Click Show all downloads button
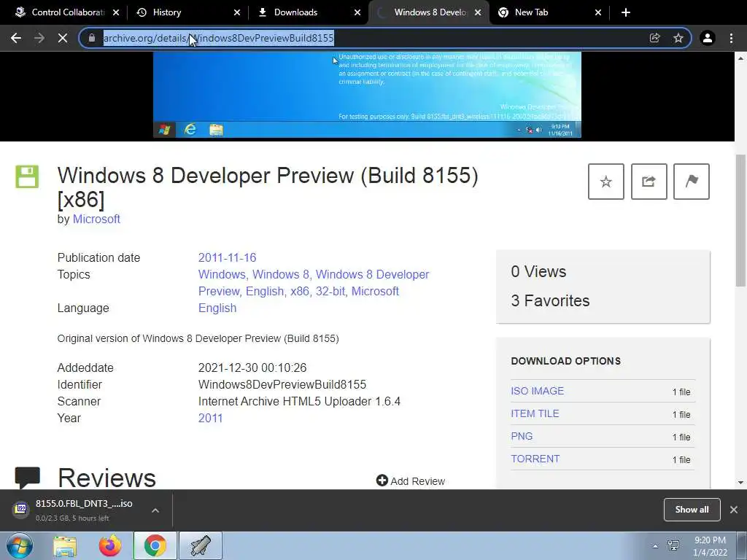The width and height of the screenshot is (747, 560). tap(692, 510)
